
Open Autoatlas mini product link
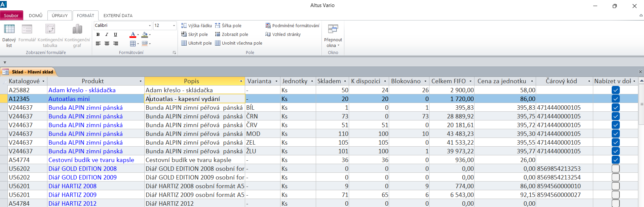click(x=69, y=99)
